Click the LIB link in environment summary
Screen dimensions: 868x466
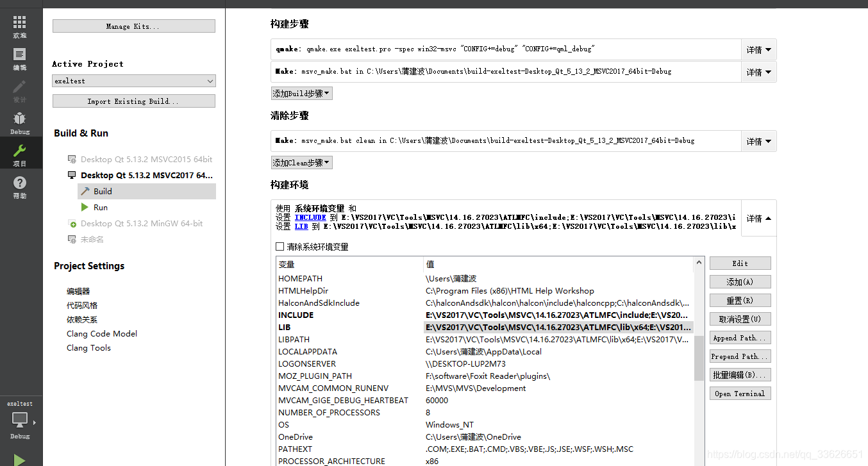click(x=301, y=226)
